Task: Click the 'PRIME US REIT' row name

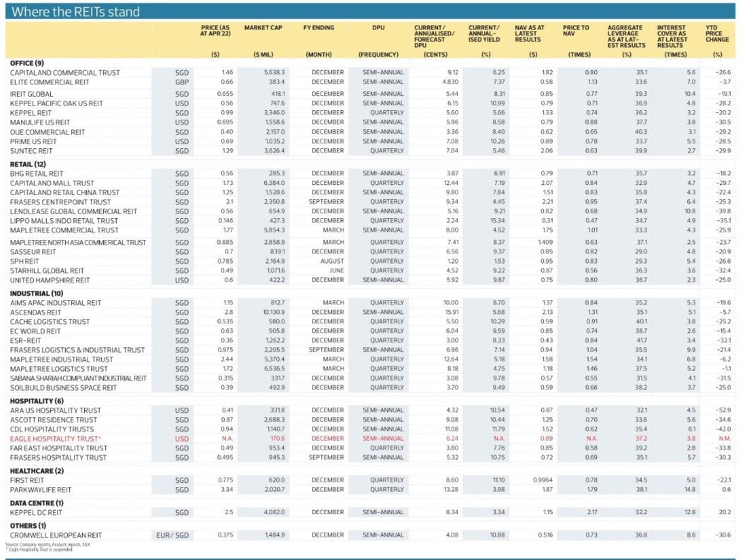Action: point(33,142)
